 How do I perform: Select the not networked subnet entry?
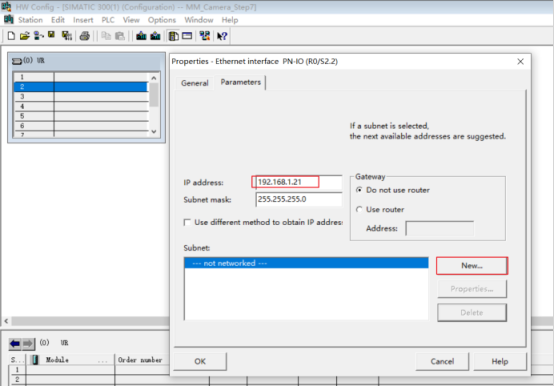(x=306, y=263)
